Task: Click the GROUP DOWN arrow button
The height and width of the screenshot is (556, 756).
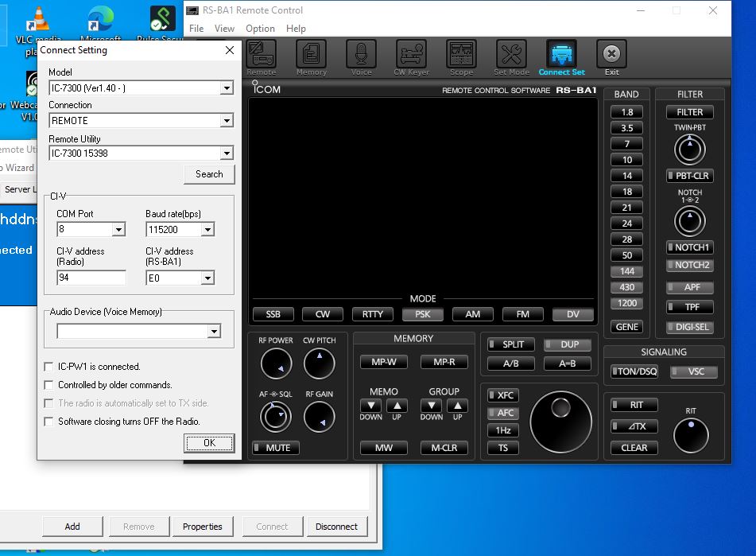Action: (432, 406)
